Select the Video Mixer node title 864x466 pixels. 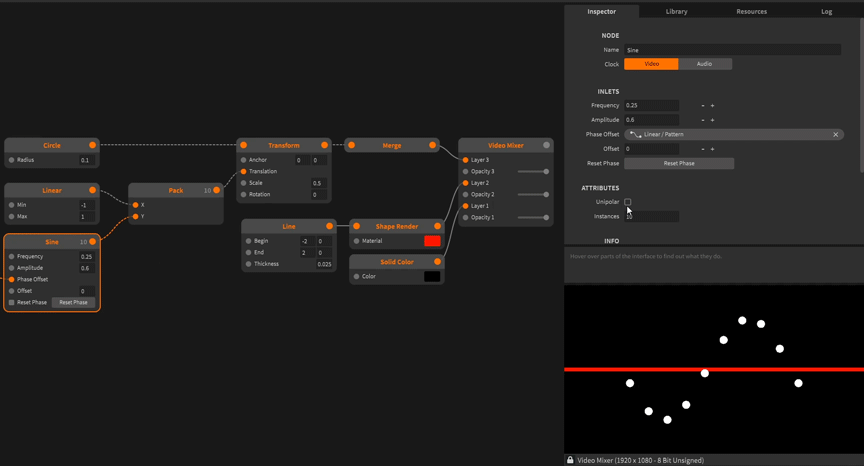505,145
